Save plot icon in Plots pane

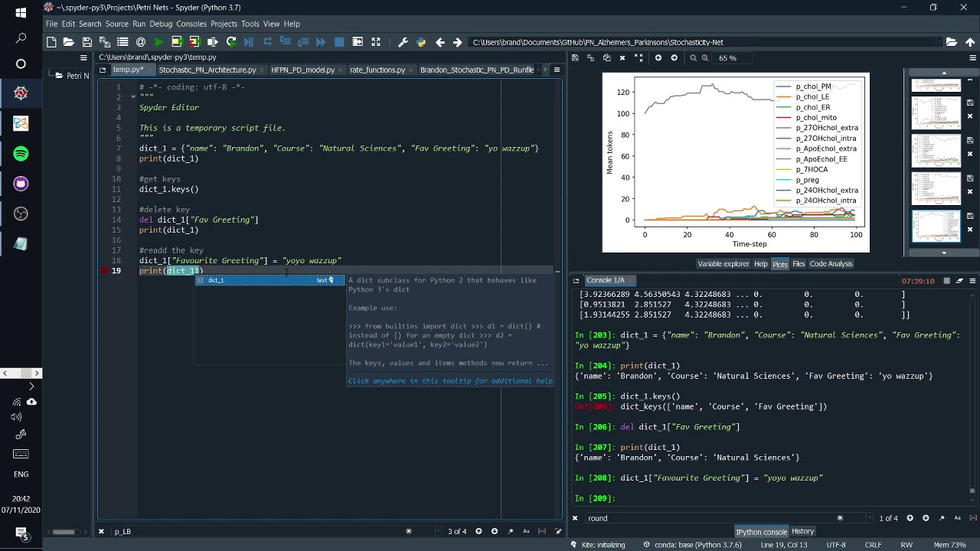click(575, 58)
